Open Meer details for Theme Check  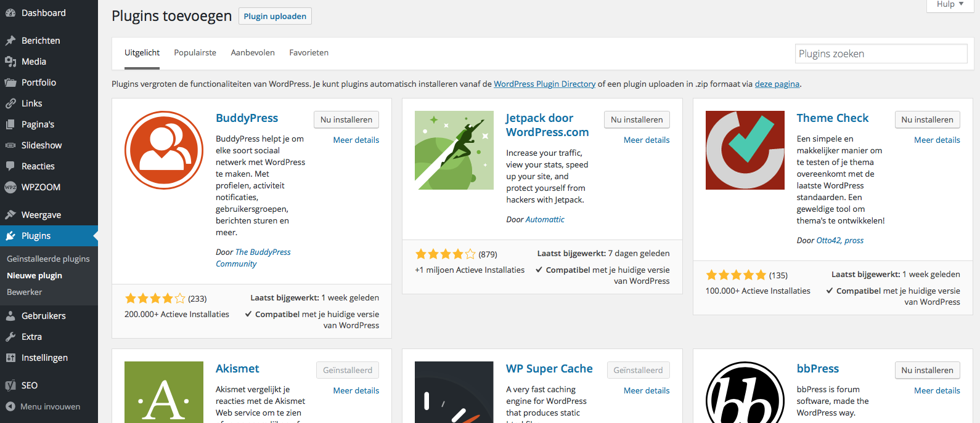tap(937, 140)
